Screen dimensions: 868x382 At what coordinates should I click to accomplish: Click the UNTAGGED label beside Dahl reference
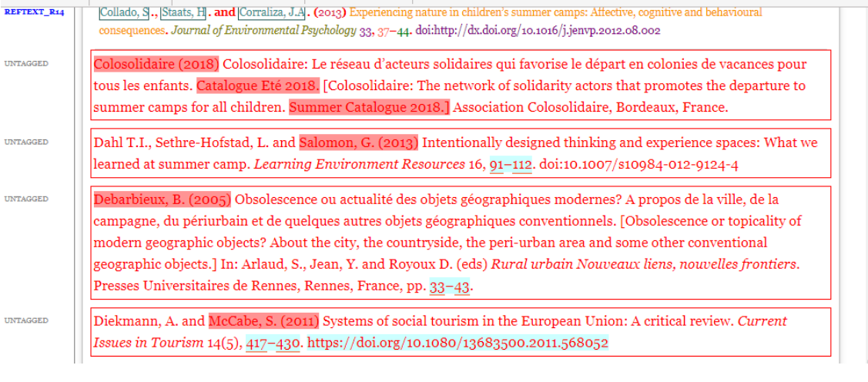tap(26, 142)
